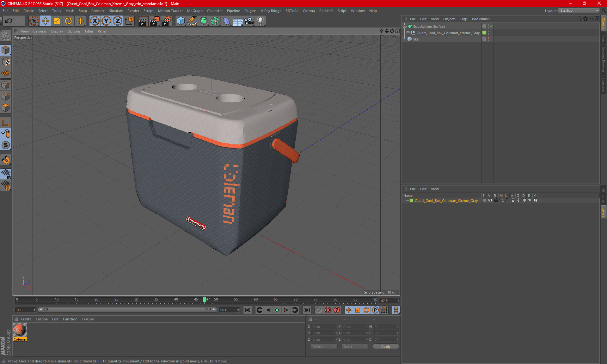Add a Subdivision Surface generator
Image resolution: width=607 pixels, height=364 pixels.
(x=204, y=21)
